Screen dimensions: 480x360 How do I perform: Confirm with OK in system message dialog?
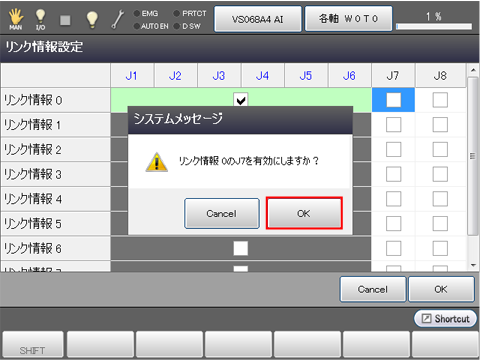[x=304, y=213]
